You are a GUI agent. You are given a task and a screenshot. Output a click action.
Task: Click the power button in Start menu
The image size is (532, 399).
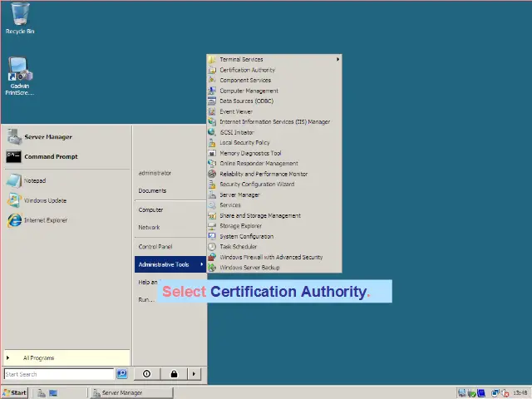click(147, 373)
